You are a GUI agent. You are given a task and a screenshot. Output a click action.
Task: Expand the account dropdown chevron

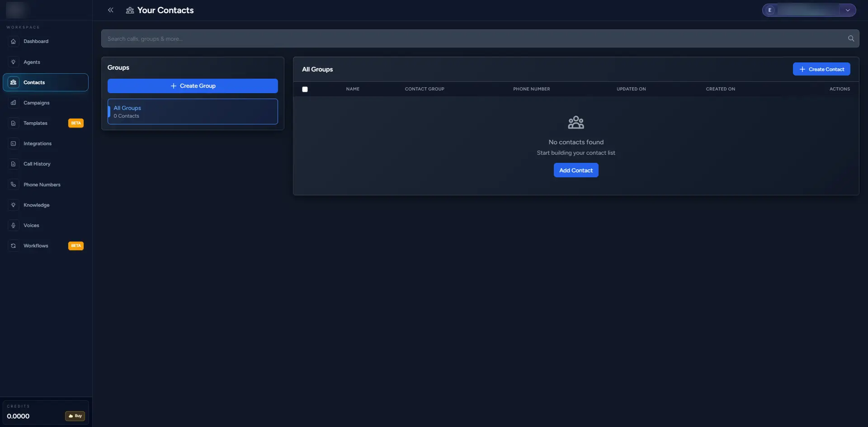[848, 10]
